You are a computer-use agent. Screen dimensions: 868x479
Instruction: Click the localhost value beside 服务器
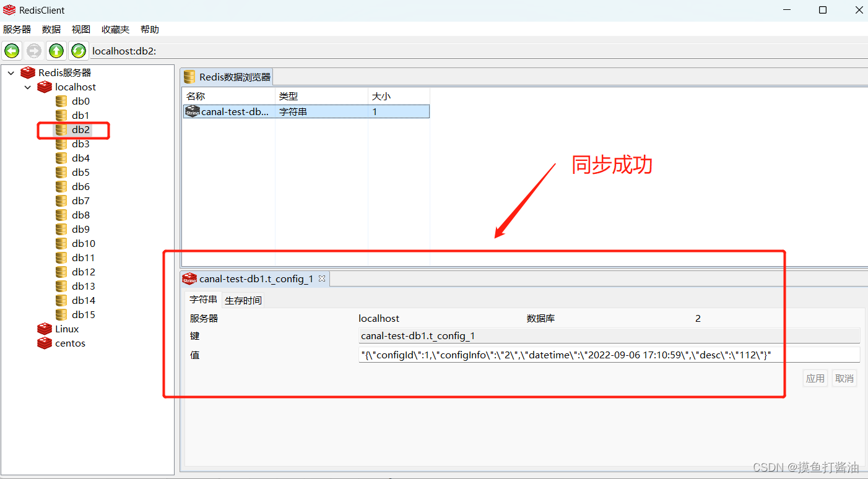pos(379,318)
